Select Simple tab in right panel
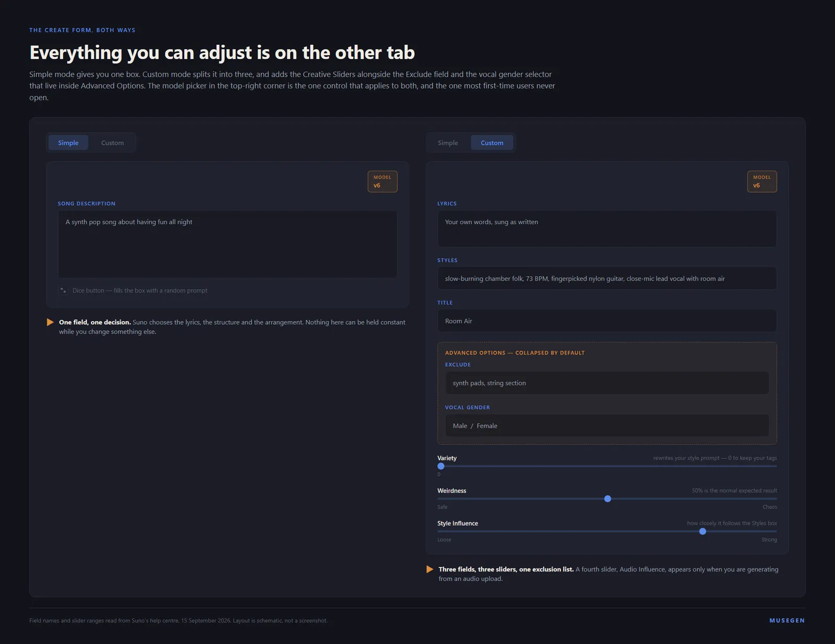Viewport: 835px width, 644px height. (448, 142)
